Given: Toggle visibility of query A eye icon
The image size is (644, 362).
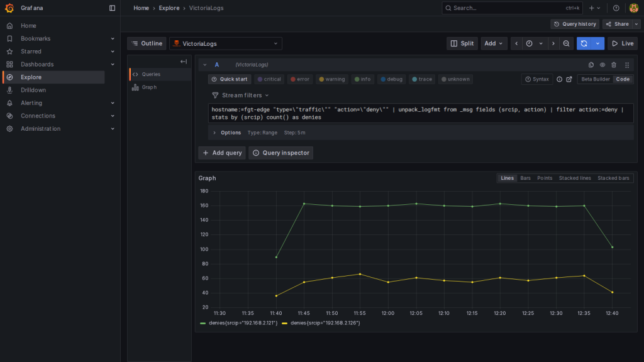Looking at the screenshot, I should coord(602,65).
